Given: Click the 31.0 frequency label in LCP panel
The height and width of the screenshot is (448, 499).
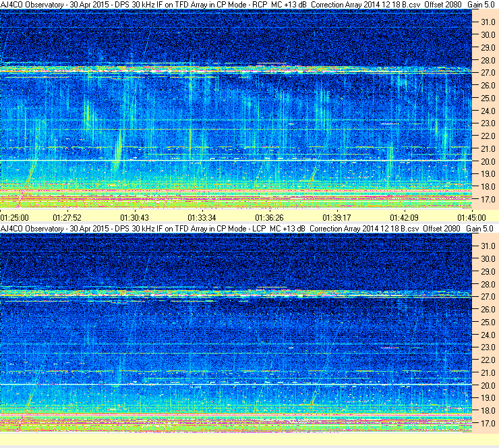Looking at the screenshot, I should 487,246.
